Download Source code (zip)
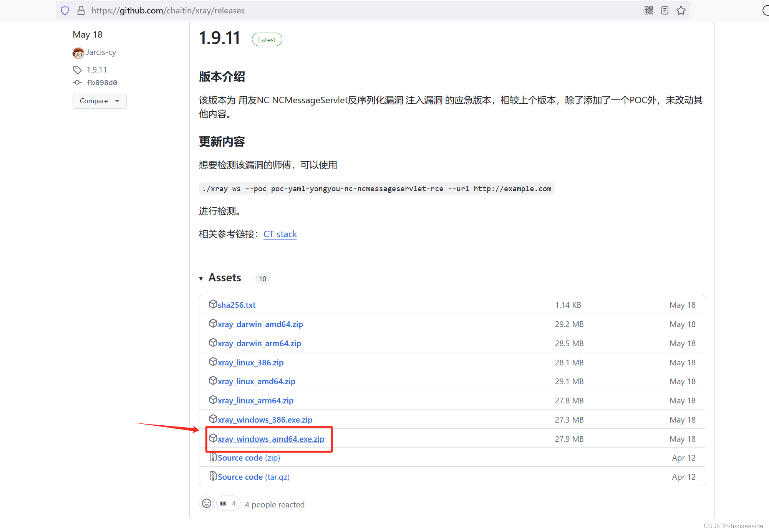Image resolution: width=769 pixels, height=532 pixels. pyautogui.click(x=249, y=458)
